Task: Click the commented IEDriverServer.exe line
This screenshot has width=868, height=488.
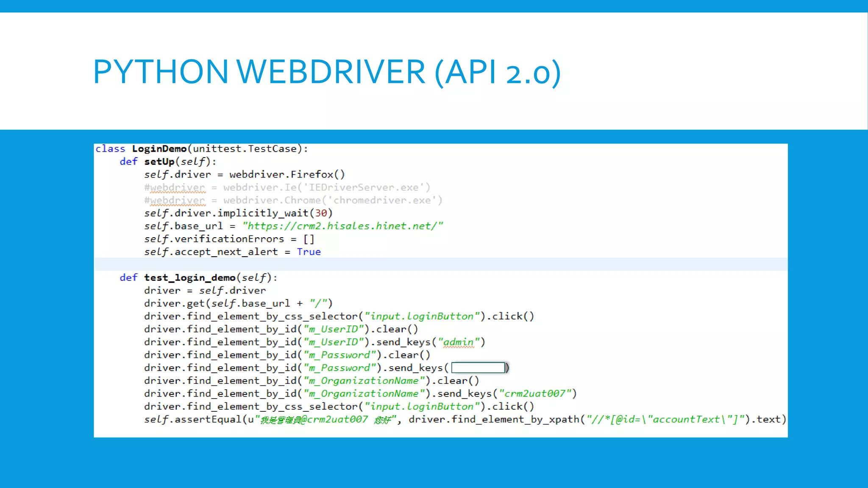Action: pyautogui.click(x=287, y=188)
